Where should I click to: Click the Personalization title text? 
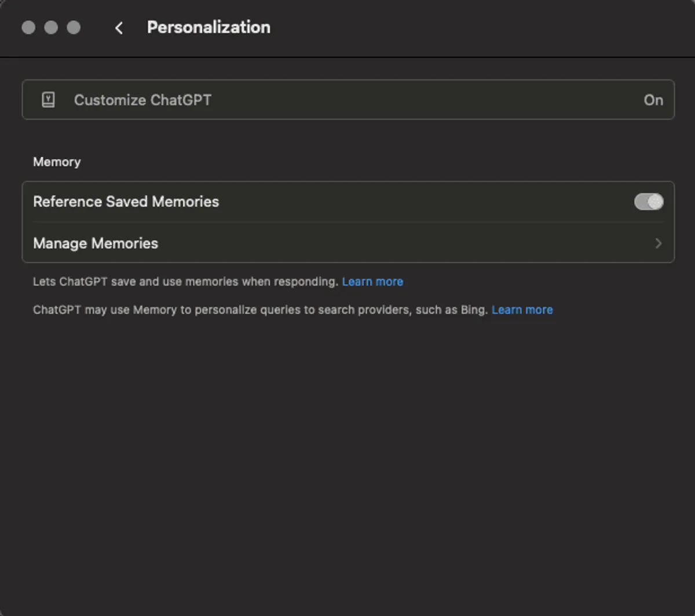(209, 27)
